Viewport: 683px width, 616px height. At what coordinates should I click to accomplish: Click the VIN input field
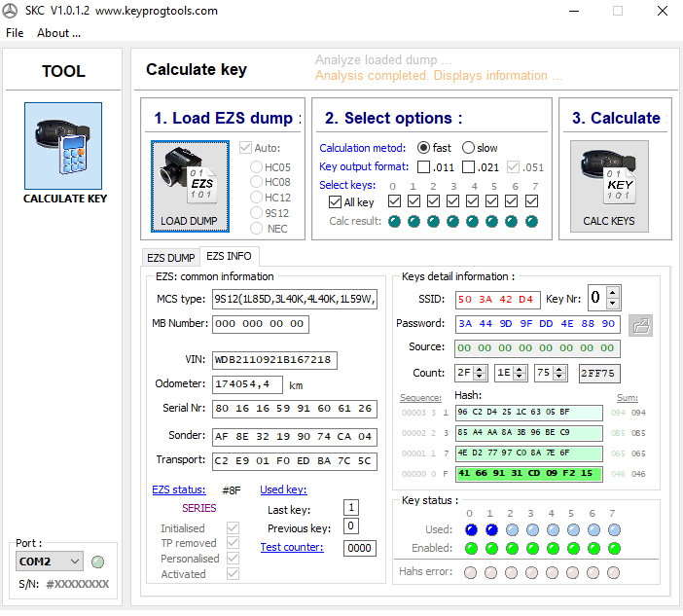(x=274, y=360)
